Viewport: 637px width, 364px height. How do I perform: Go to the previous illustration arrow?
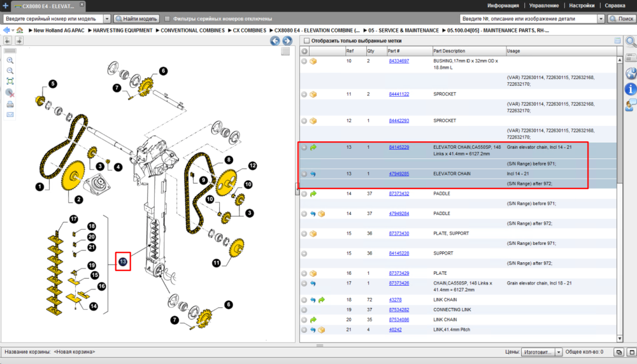(275, 41)
